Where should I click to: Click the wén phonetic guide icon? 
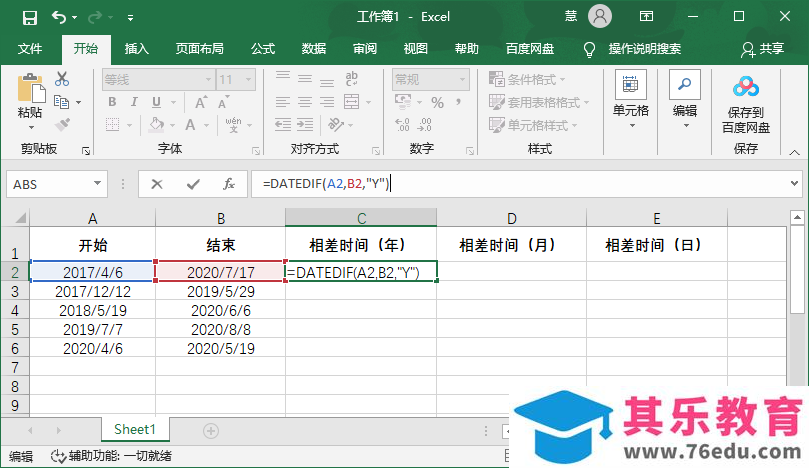233,124
